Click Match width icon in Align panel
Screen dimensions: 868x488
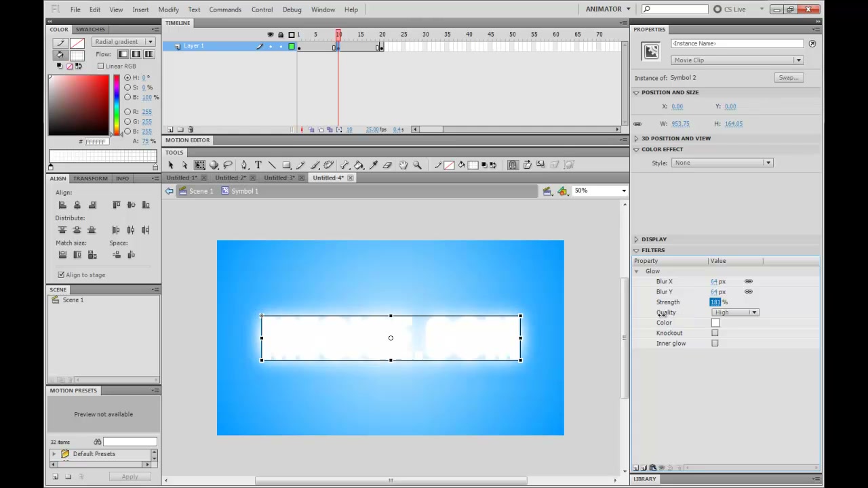coord(62,255)
